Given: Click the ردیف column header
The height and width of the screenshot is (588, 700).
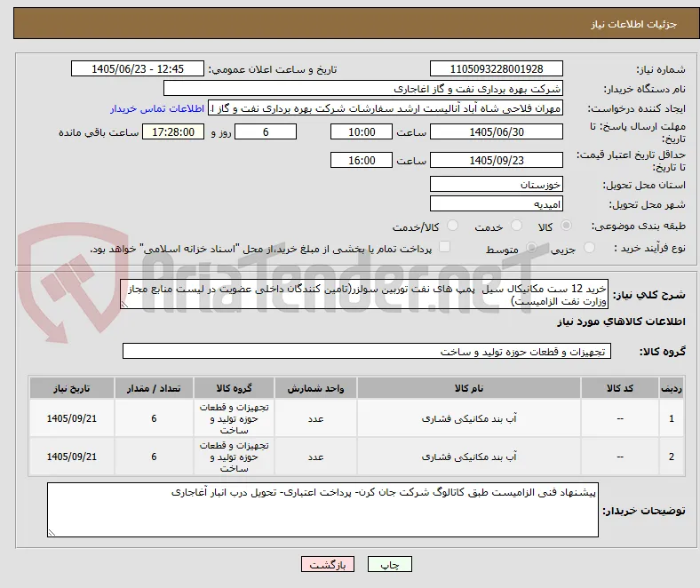Looking at the screenshot, I should point(671,388).
